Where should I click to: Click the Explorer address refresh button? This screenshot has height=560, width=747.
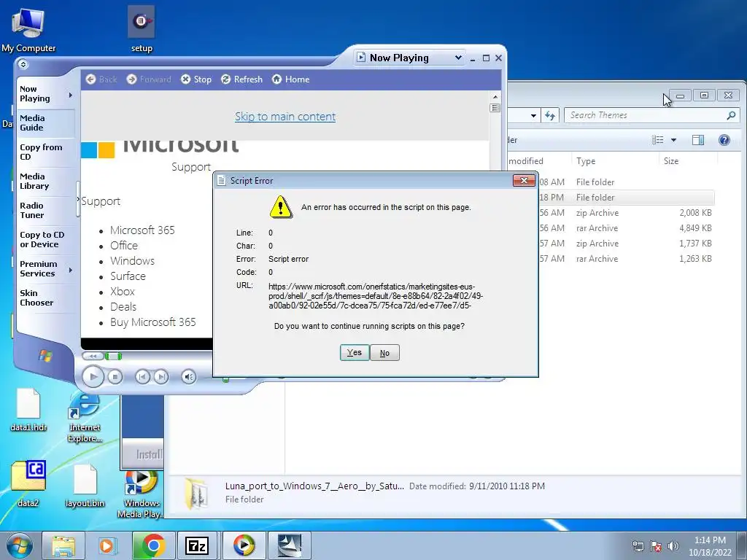[550, 115]
